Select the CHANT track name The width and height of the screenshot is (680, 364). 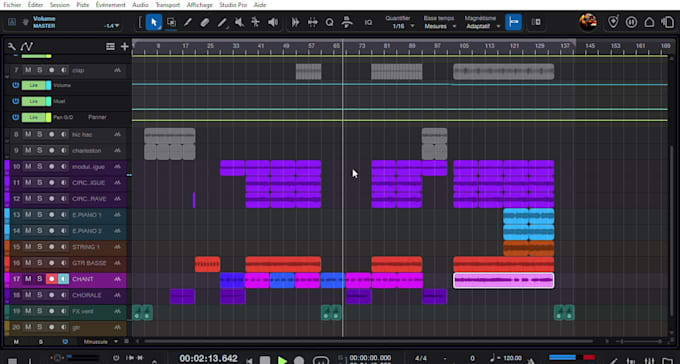82,279
